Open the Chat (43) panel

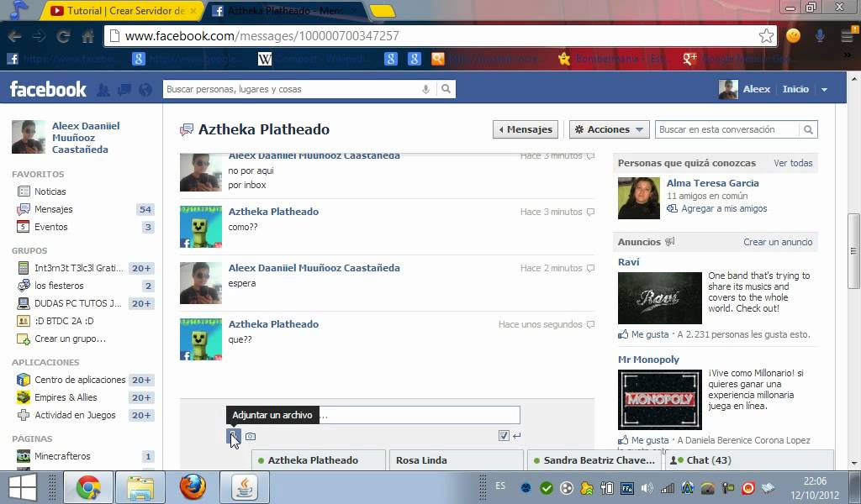tap(748, 460)
